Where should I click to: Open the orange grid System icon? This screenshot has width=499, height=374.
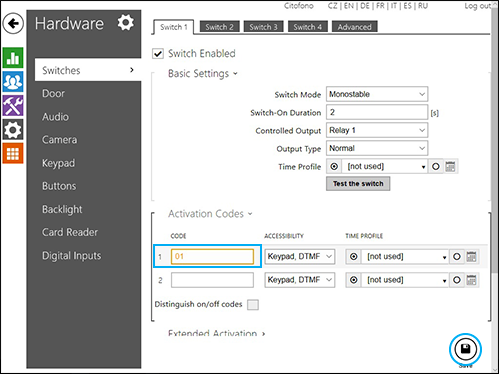pos(13,153)
